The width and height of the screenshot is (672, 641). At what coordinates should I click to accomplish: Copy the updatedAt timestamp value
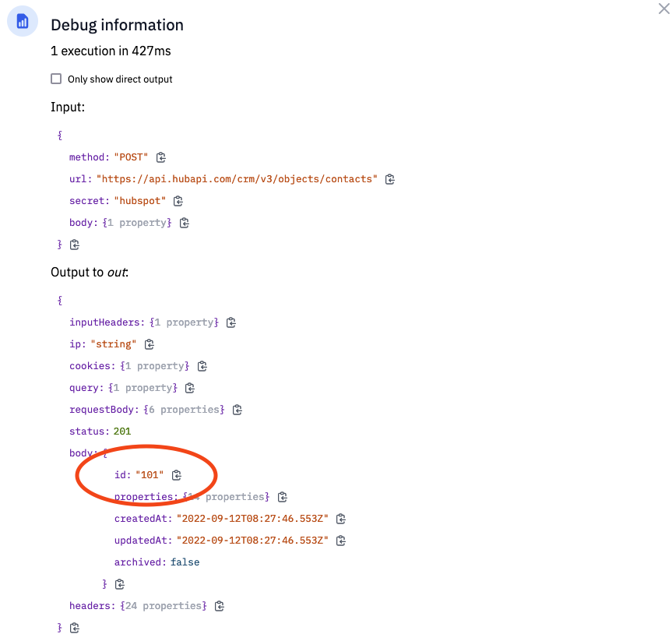pos(341,541)
